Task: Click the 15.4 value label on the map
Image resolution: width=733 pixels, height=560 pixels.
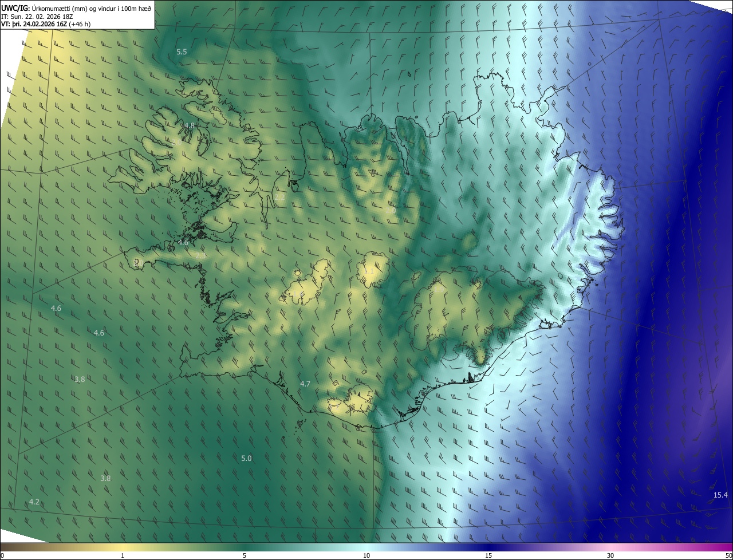Action: (x=720, y=495)
